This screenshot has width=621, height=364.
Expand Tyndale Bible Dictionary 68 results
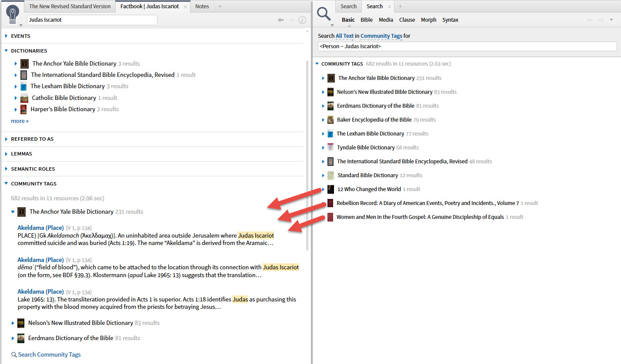[x=323, y=148]
